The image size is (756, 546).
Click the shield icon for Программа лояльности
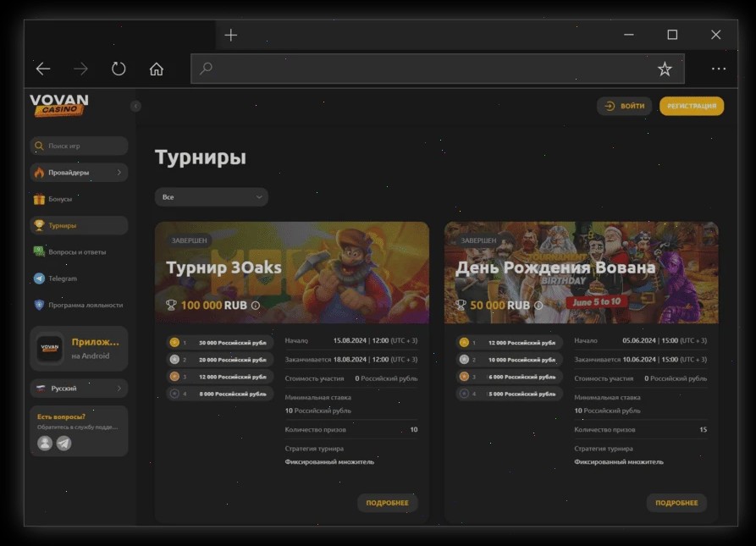click(40, 305)
